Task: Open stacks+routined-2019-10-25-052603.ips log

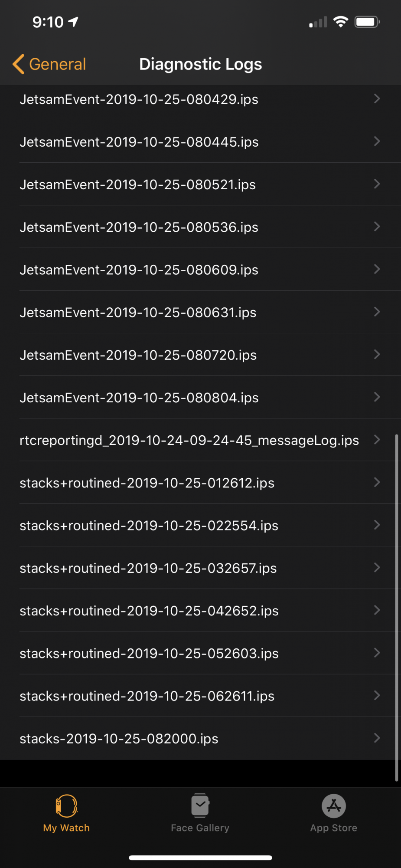Action: coord(200,653)
